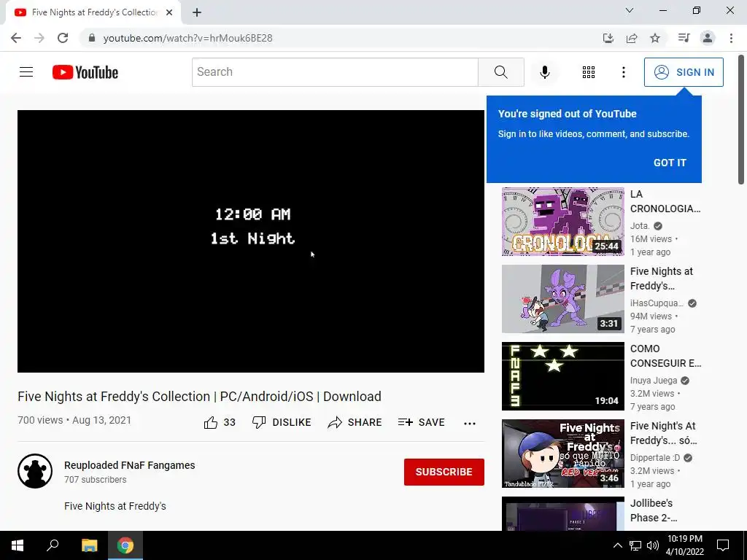The height and width of the screenshot is (560, 747).
Task: Open the YouTube apps grid
Action: click(x=589, y=72)
